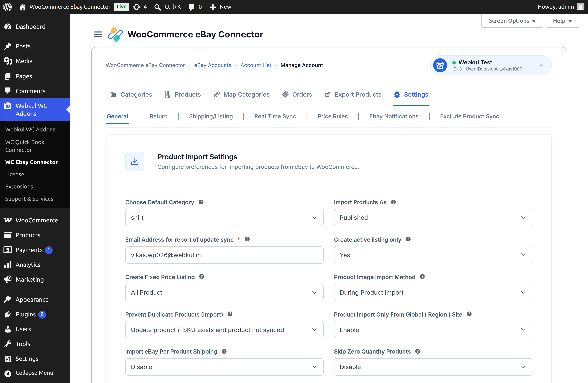Open the Create active listing only dropdown
This screenshot has height=383, width=588.
[433, 255]
